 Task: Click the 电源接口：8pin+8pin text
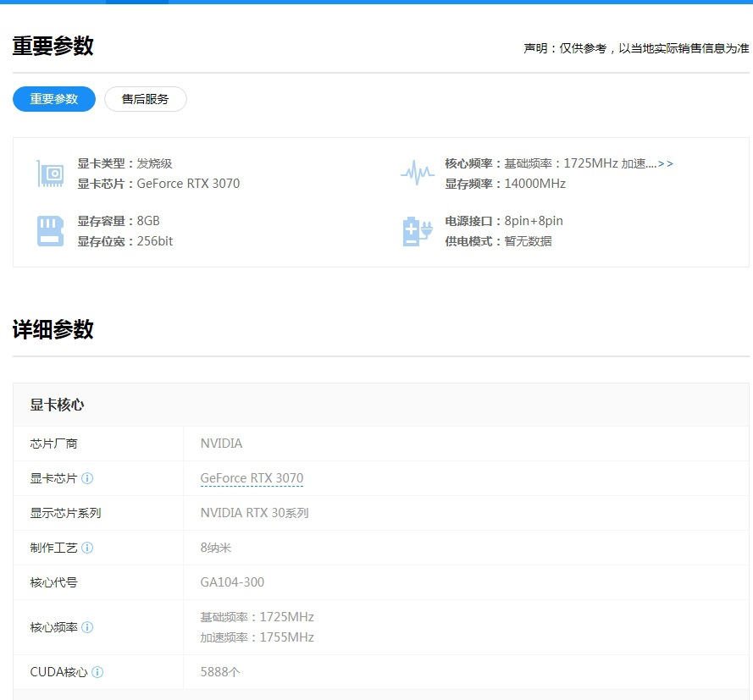coord(504,221)
